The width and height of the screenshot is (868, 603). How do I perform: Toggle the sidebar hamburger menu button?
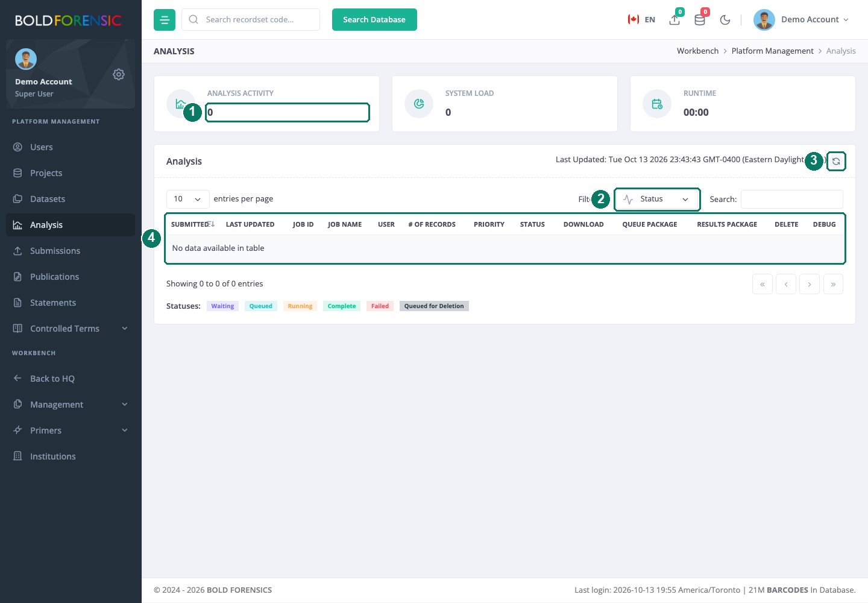pos(165,20)
